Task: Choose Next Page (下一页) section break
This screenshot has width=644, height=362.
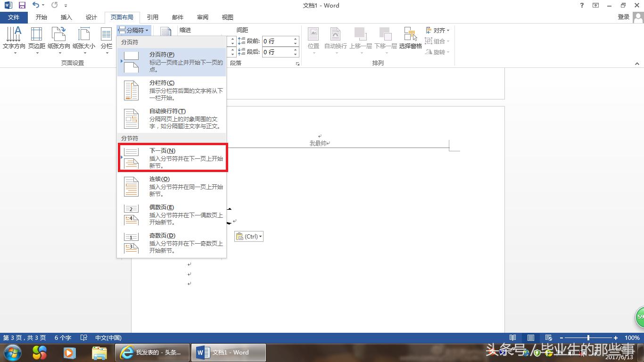Action: [x=172, y=158]
